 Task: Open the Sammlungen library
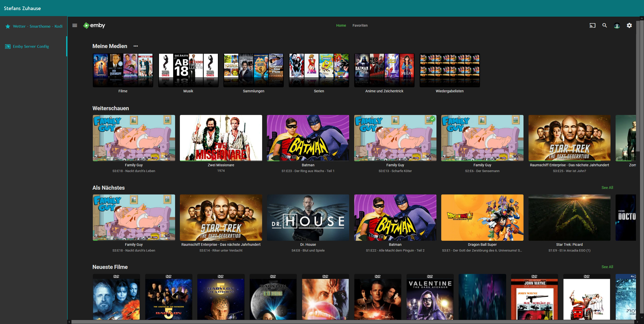point(254,70)
